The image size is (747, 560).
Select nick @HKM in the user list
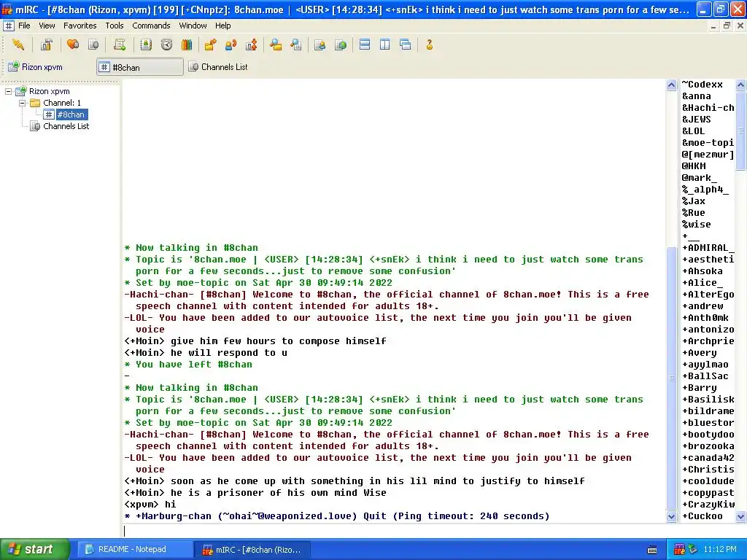click(694, 166)
